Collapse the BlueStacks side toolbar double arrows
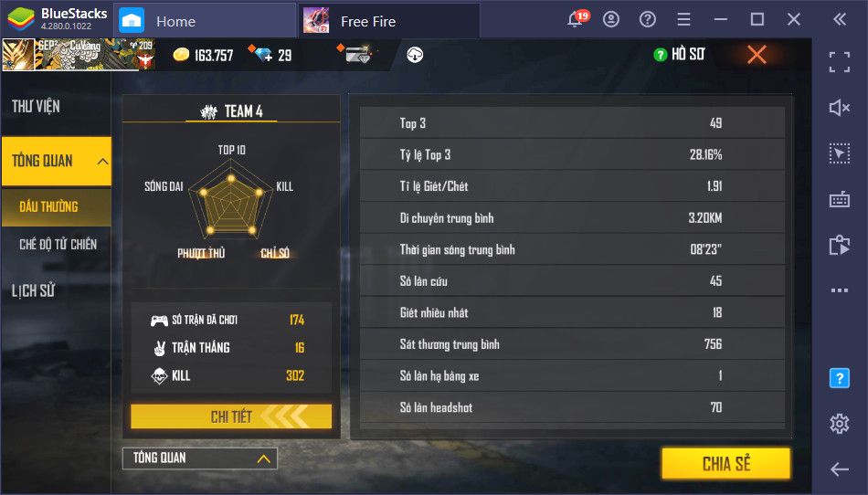 (839, 19)
